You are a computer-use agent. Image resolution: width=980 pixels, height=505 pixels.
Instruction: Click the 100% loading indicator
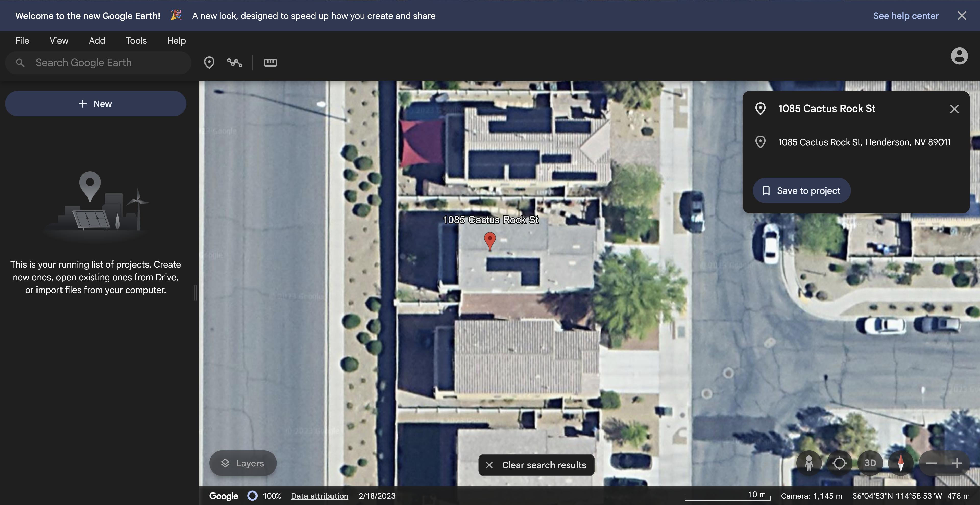pyautogui.click(x=264, y=496)
